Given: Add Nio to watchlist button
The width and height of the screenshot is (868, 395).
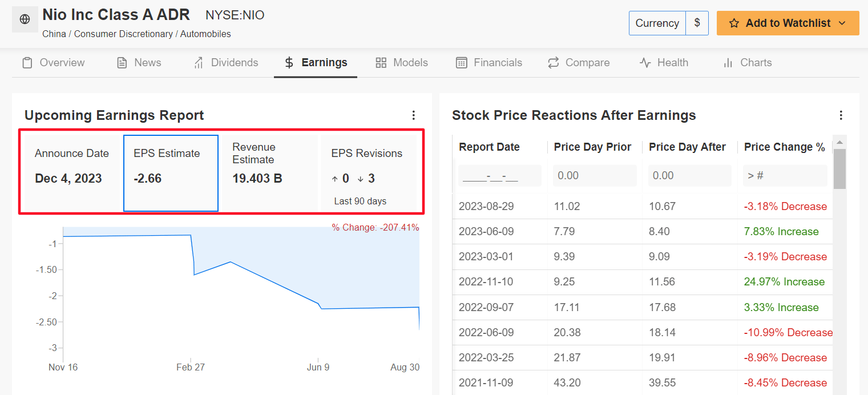Looking at the screenshot, I should click(x=788, y=23).
